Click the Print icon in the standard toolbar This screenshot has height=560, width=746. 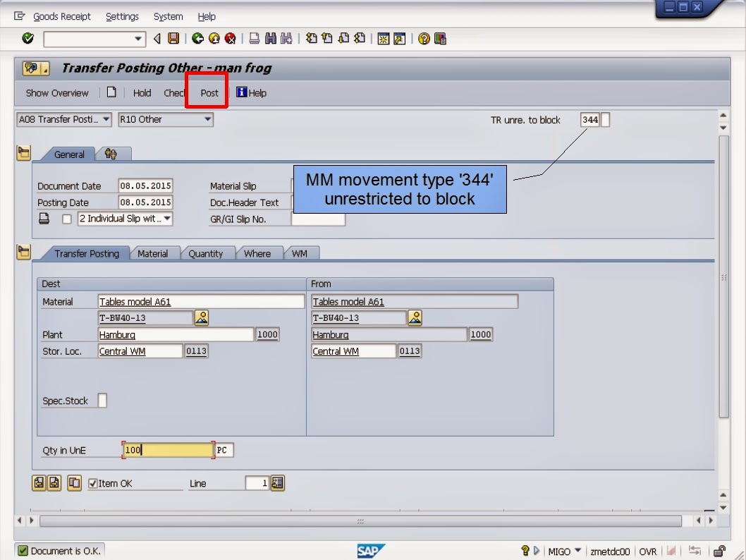[x=255, y=39]
